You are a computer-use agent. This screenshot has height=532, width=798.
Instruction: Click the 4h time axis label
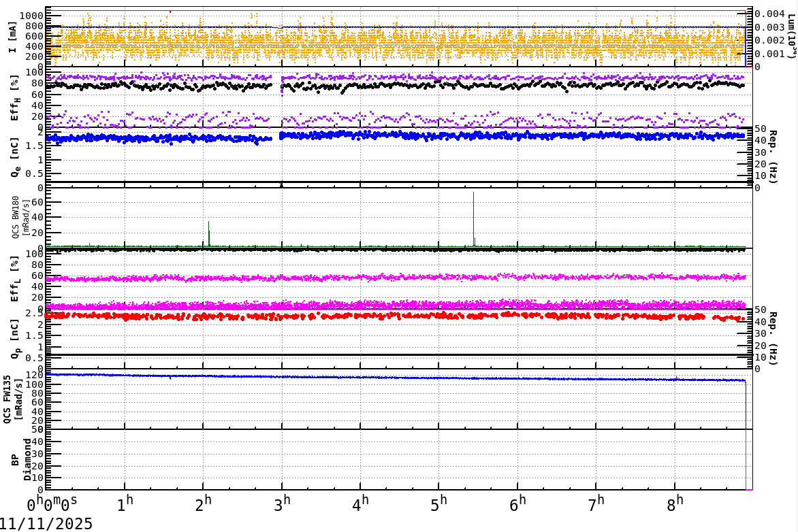[360, 503]
